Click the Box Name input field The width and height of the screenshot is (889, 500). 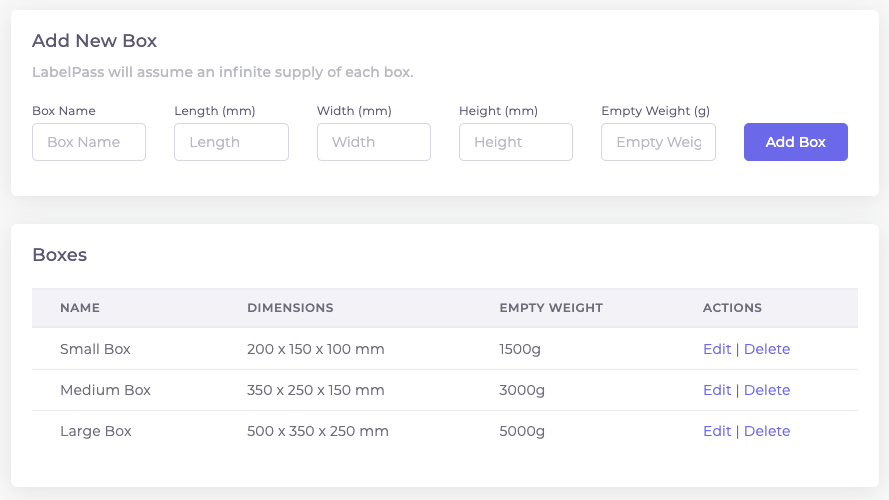click(x=89, y=142)
